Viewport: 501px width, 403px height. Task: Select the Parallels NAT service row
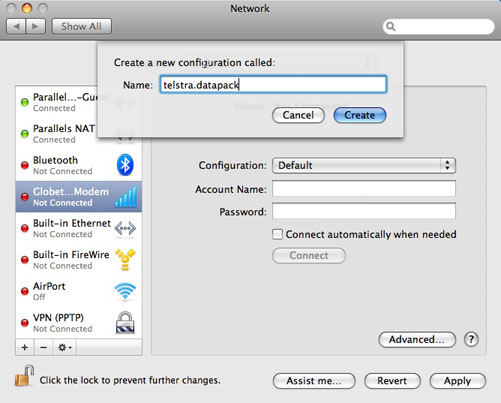coord(57,134)
